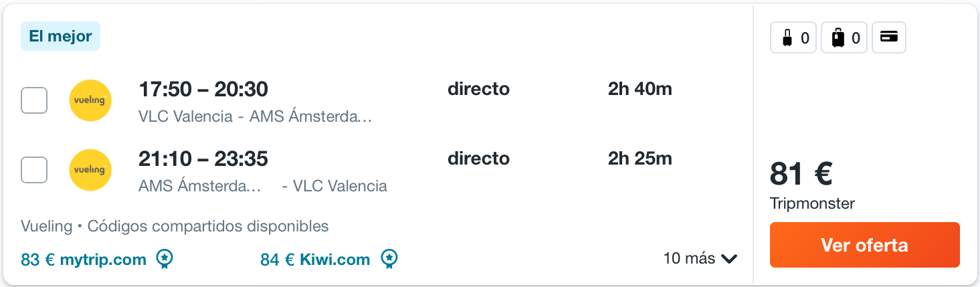Image resolution: width=980 pixels, height=287 pixels.
Task: Click the Vueling logo on outbound flight
Action: (x=90, y=100)
